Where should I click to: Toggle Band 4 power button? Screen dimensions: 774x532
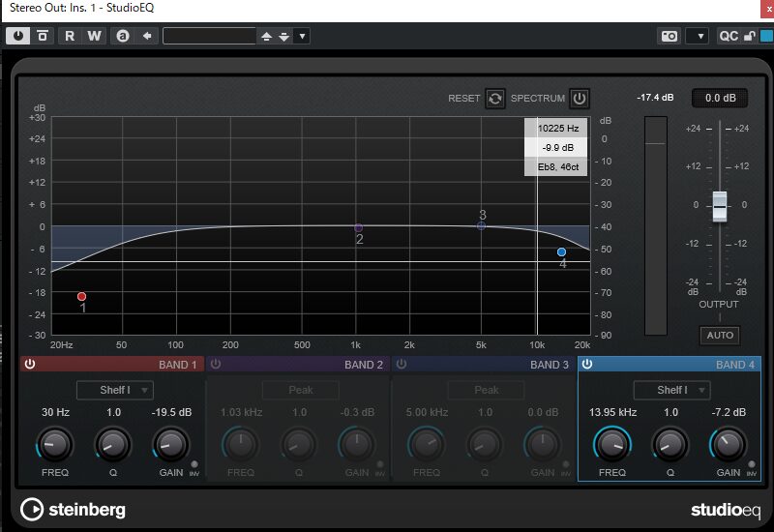coord(587,365)
